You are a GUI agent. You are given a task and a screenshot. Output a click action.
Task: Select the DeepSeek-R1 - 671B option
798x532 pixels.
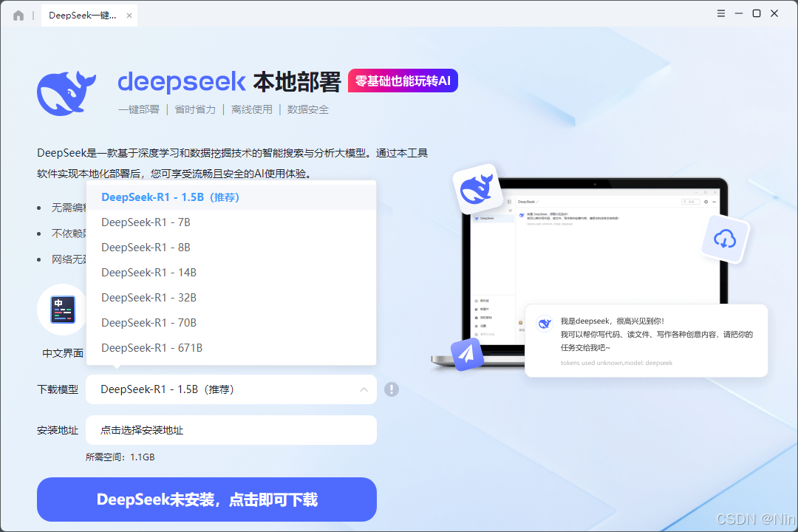coord(231,348)
